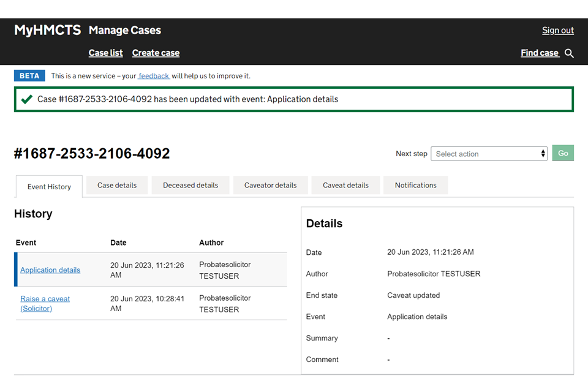Viewport: 588px width, 392px height.
Task: Go to the Notifications tab
Action: [415, 185]
